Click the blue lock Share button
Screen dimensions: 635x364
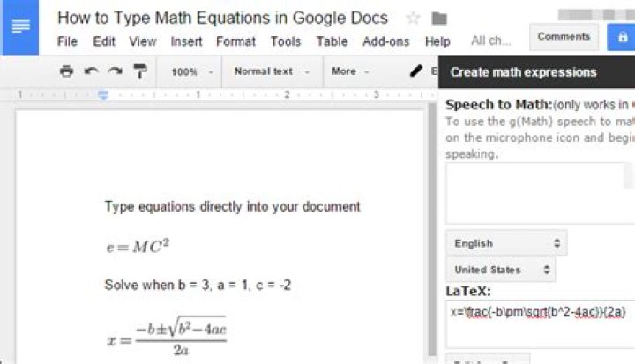[x=621, y=37]
